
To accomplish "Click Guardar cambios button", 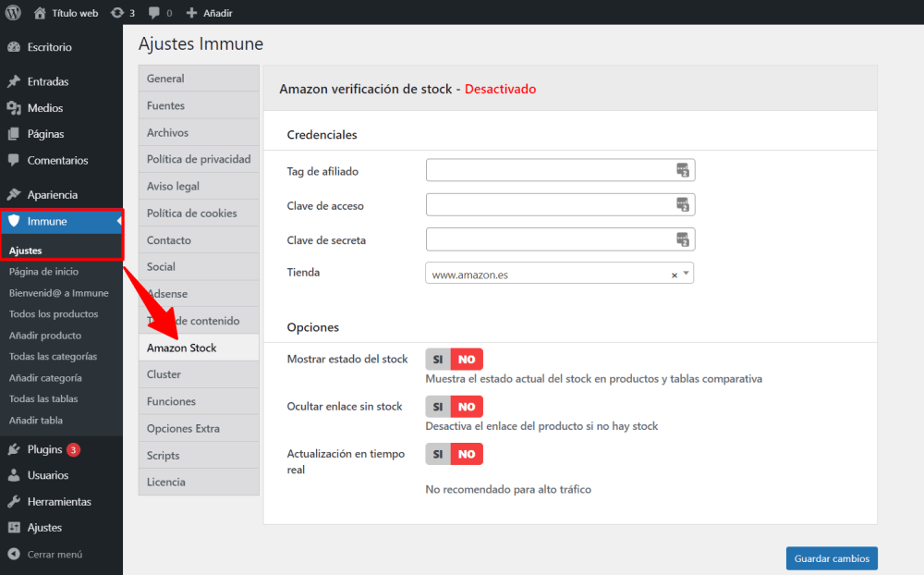I will tap(832, 558).
